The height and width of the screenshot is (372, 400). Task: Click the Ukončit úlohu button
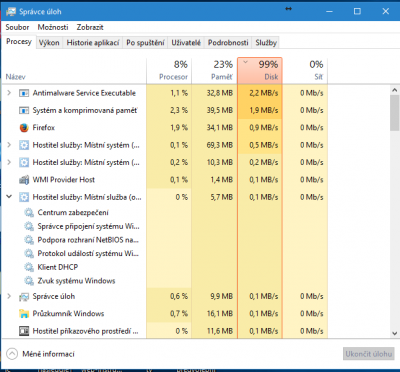[368, 354]
